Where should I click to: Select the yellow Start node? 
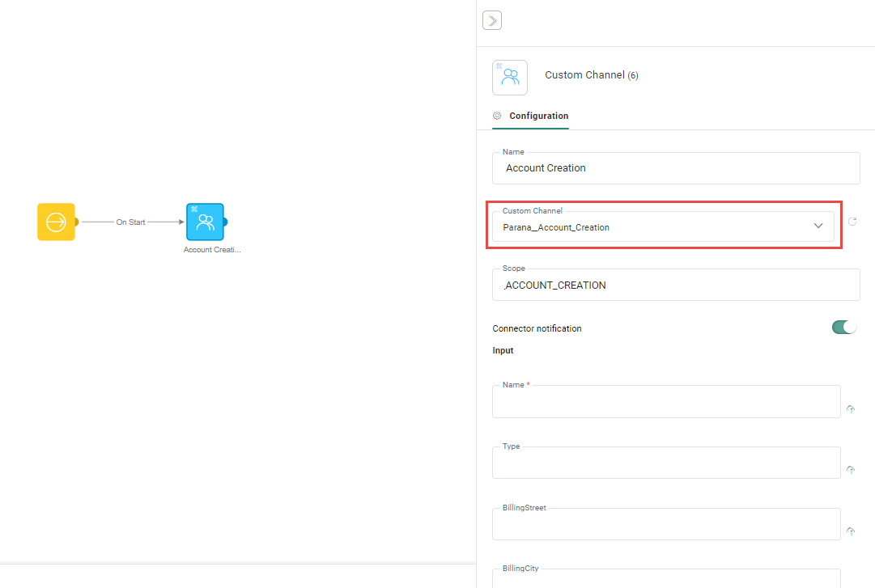coord(56,222)
